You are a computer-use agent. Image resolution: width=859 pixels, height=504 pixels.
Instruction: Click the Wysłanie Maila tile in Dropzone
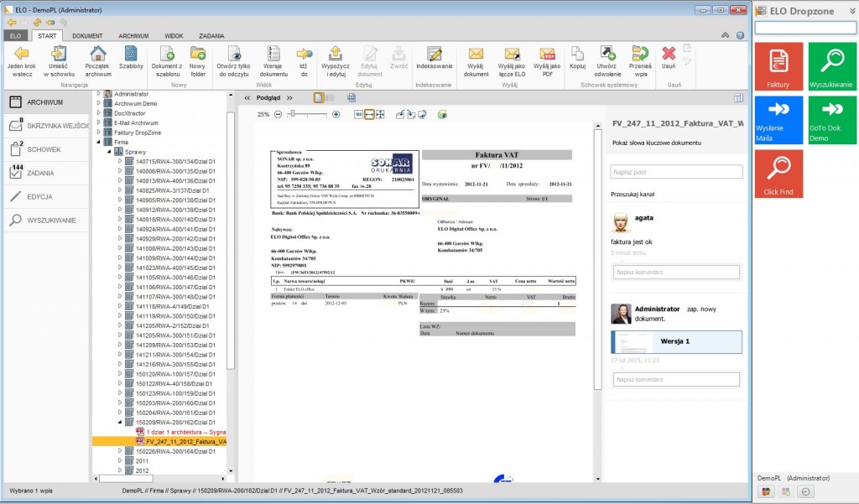[x=778, y=120]
